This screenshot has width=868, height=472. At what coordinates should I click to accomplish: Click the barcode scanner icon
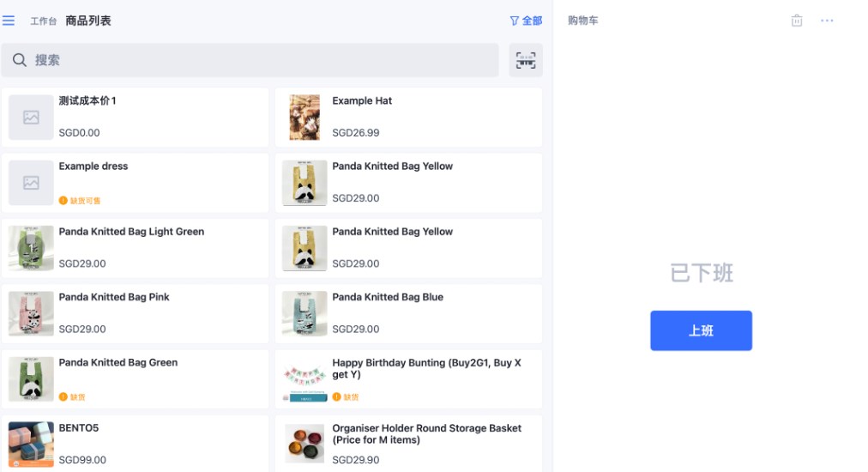coord(526,60)
